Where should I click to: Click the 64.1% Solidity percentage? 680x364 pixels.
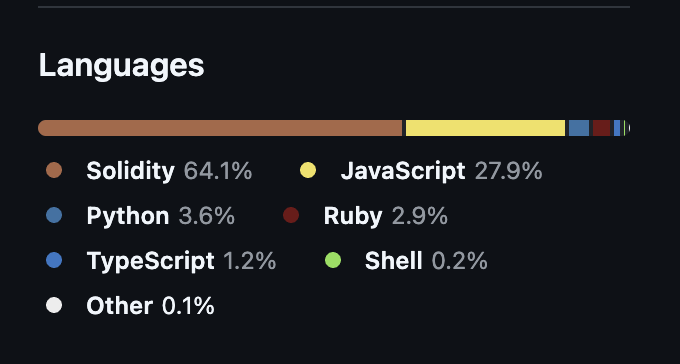click(x=218, y=171)
